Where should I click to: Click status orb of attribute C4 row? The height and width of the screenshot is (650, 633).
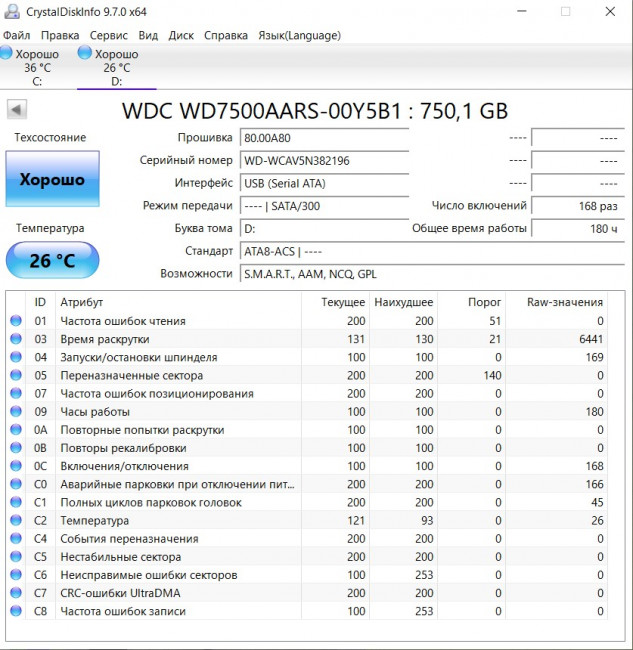(x=16, y=538)
